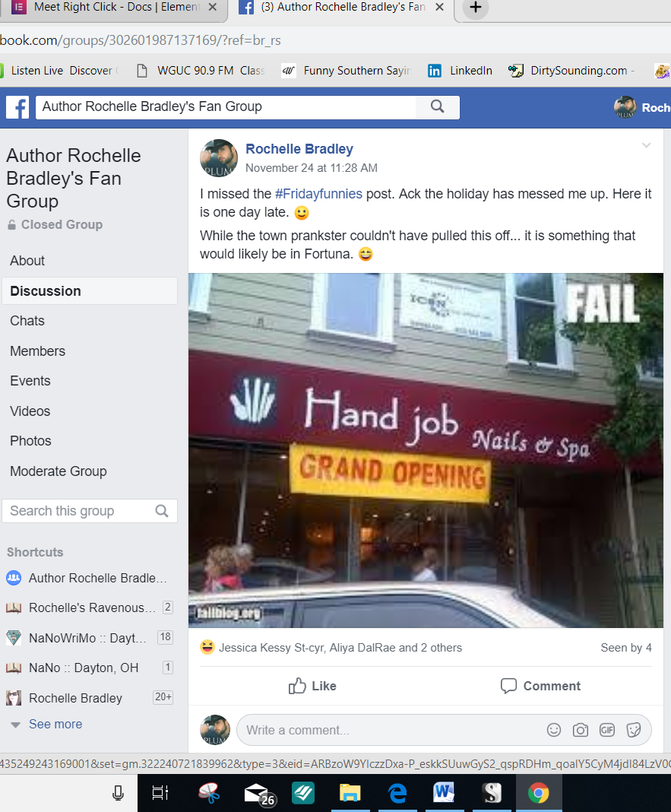The height and width of the screenshot is (812, 671).
Task: Expand See more shortcuts
Action: point(55,724)
